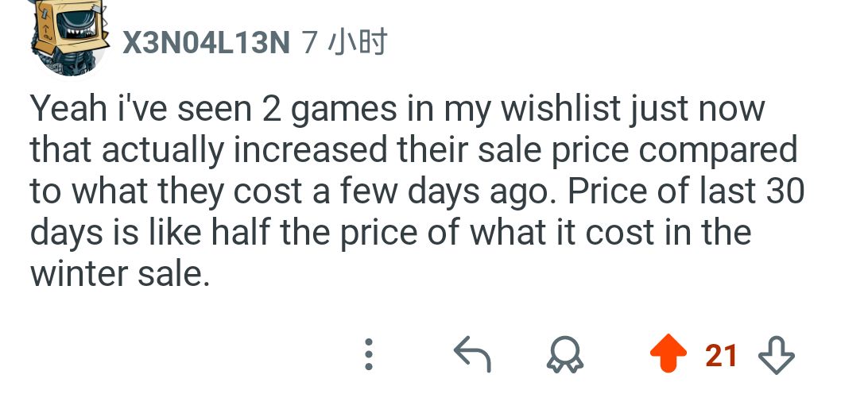The width and height of the screenshot is (868, 394).
Task: Click the words "winter sale" in the comment
Action: pyautogui.click(x=120, y=275)
